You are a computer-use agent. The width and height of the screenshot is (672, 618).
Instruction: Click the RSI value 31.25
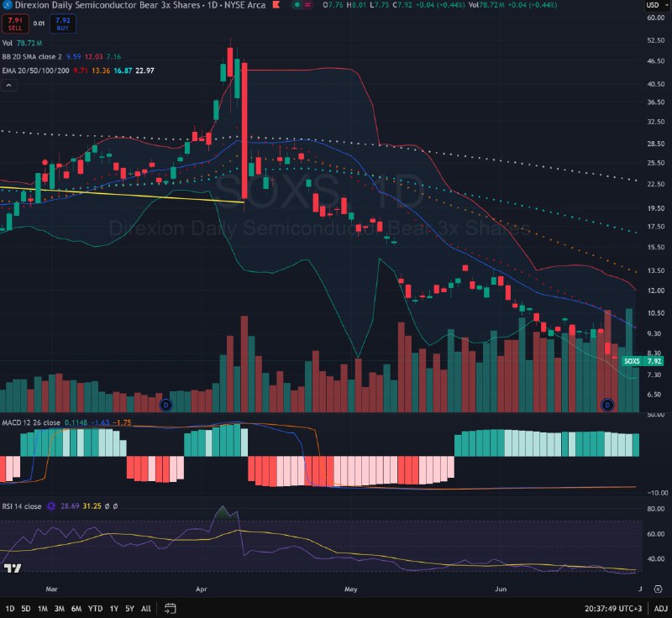92,506
